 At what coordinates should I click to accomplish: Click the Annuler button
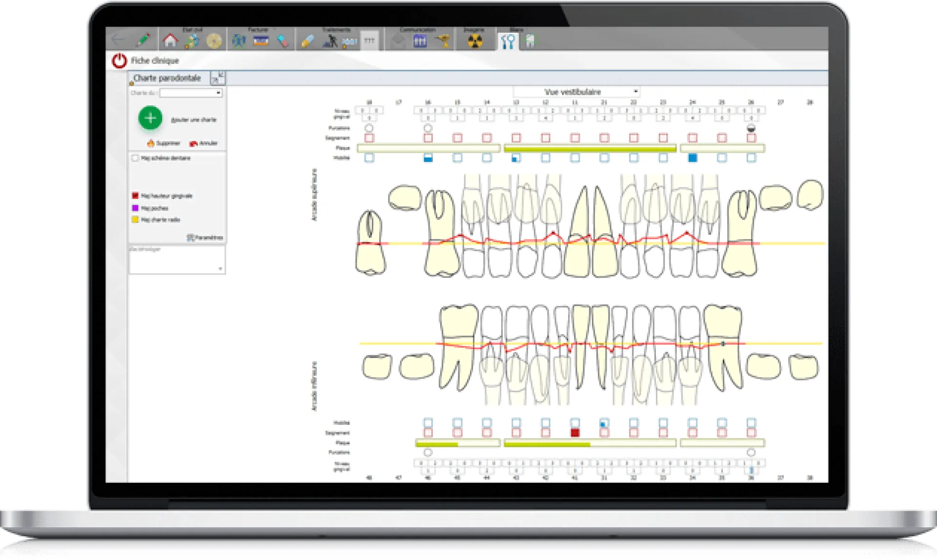(x=204, y=143)
